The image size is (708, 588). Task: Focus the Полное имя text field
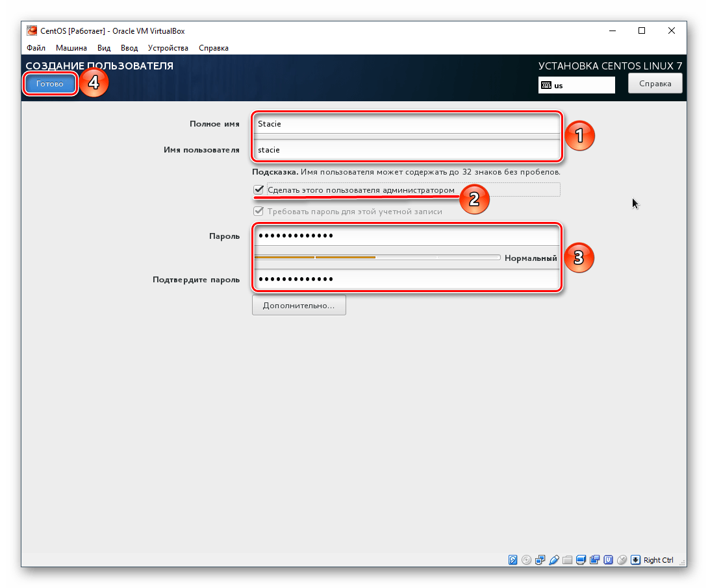pyautogui.click(x=406, y=124)
